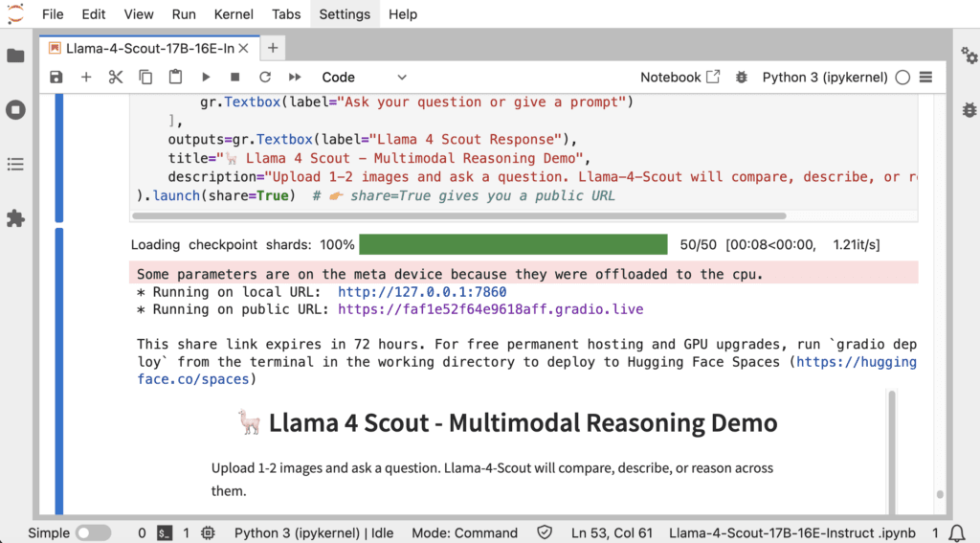Click Python 3 (ipykernel) | Idle status text

pyautogui.click(x=314, y=533)
